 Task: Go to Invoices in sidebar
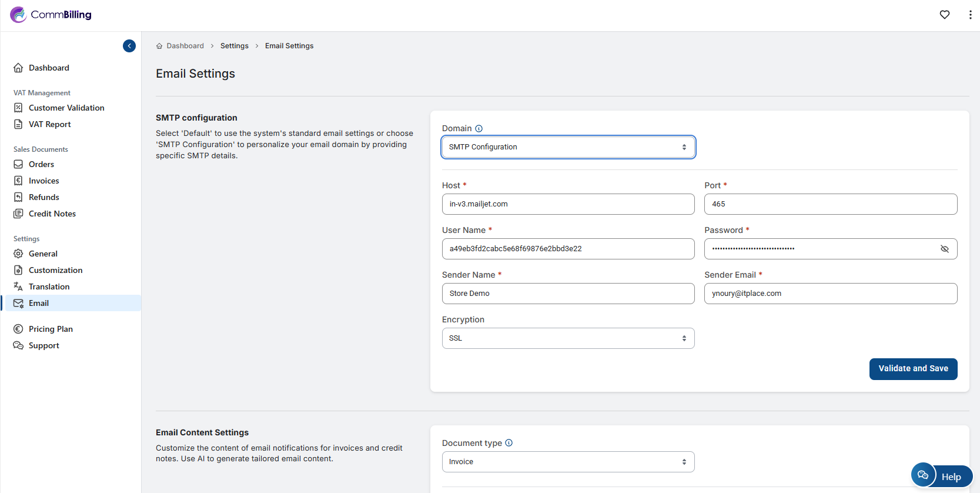pyautogui.click(x=44, y=181)
